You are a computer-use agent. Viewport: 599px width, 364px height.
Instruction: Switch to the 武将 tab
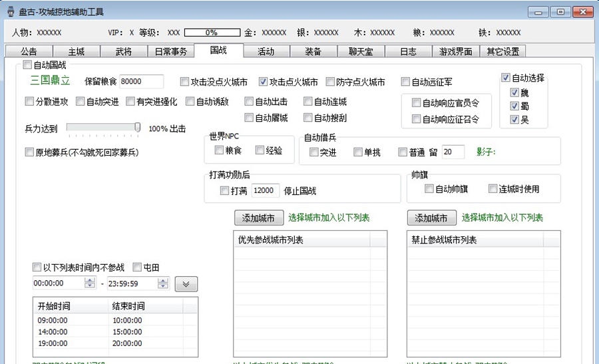[124, 52]
